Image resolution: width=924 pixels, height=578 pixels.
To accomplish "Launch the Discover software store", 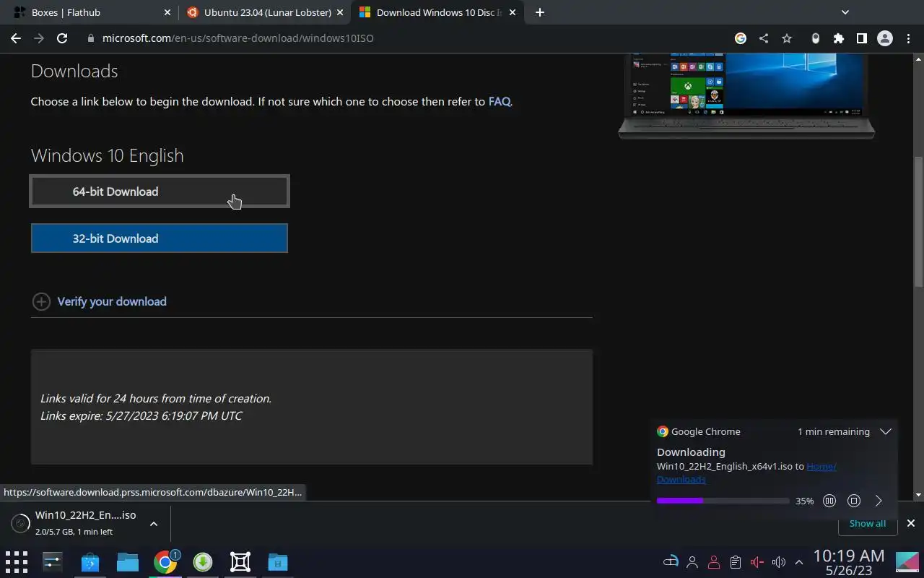I will pos(90,562).
